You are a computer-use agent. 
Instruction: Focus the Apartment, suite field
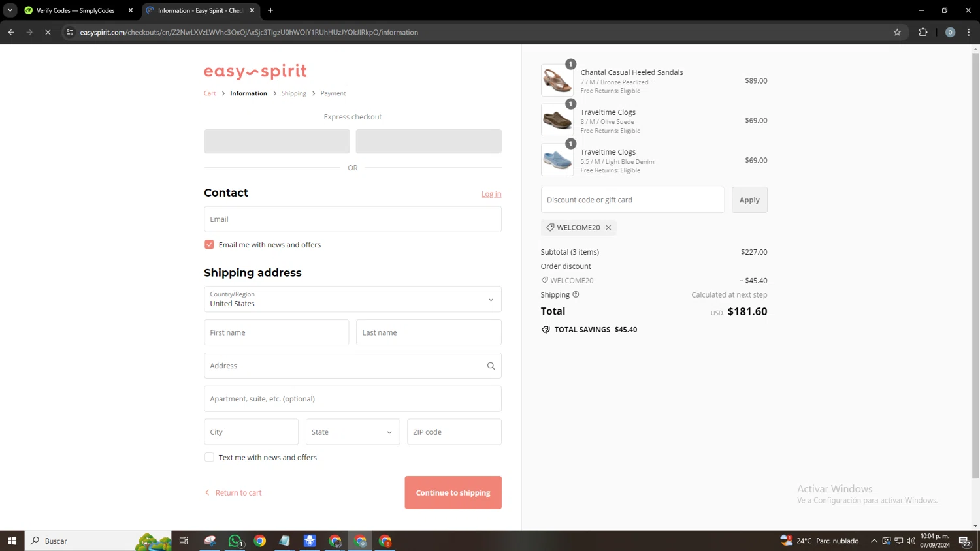353,399
